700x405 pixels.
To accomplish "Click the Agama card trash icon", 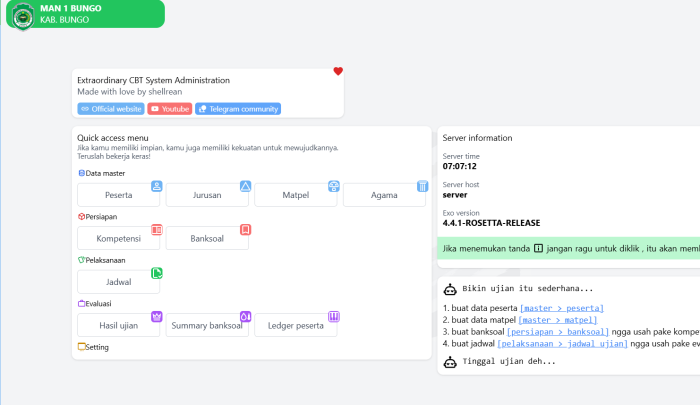I will tap(422, 186).
